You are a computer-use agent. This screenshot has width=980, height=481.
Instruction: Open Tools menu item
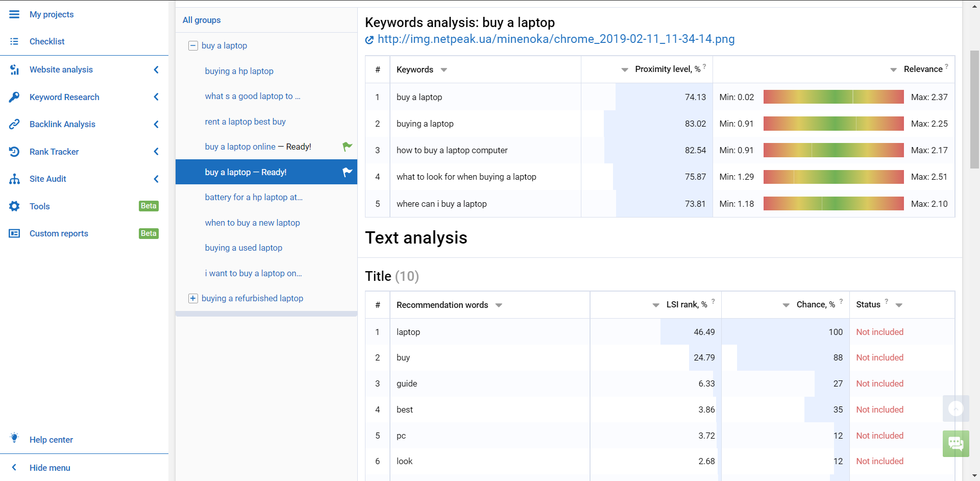coord(39,206)
